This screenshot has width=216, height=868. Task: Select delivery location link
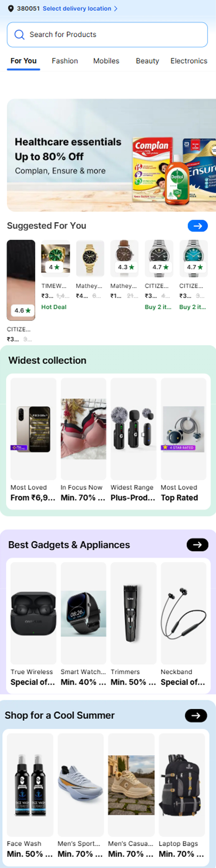point(77,9)
